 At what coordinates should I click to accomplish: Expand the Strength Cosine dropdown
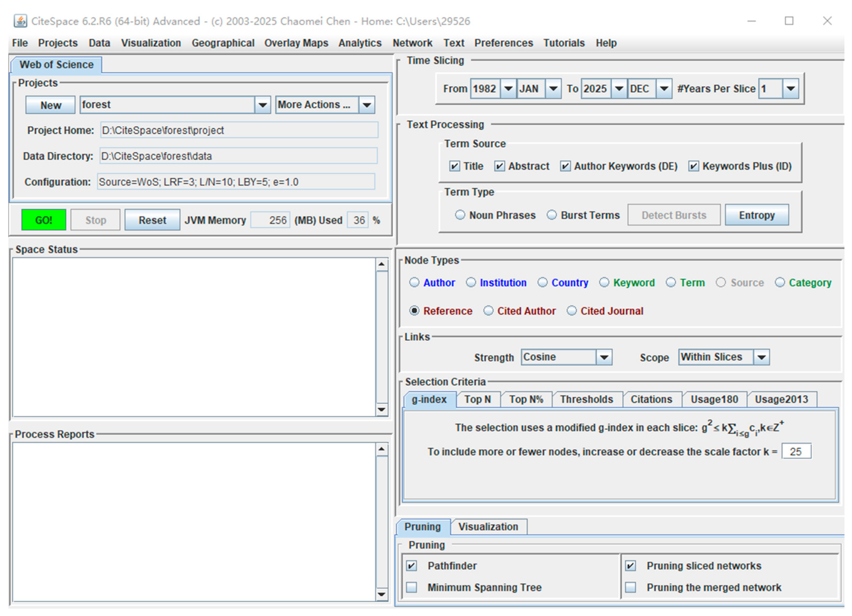[x=604, y=357]
